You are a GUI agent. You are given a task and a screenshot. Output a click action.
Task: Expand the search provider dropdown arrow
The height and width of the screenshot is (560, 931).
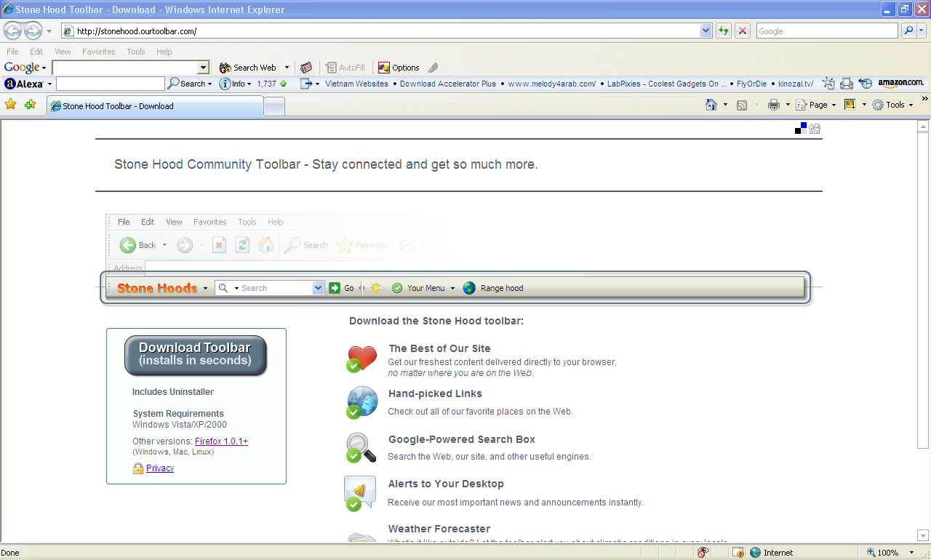pyautogui.click(x=922, y=31)
